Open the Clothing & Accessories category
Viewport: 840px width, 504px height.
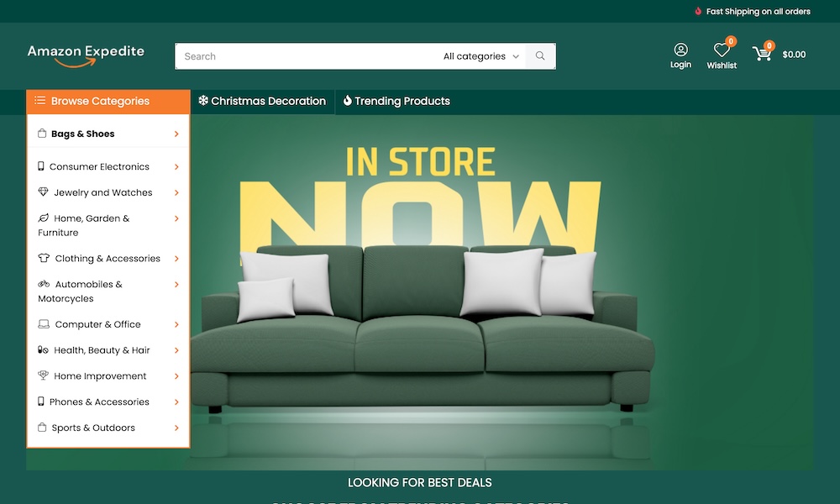tap(108, 258)
